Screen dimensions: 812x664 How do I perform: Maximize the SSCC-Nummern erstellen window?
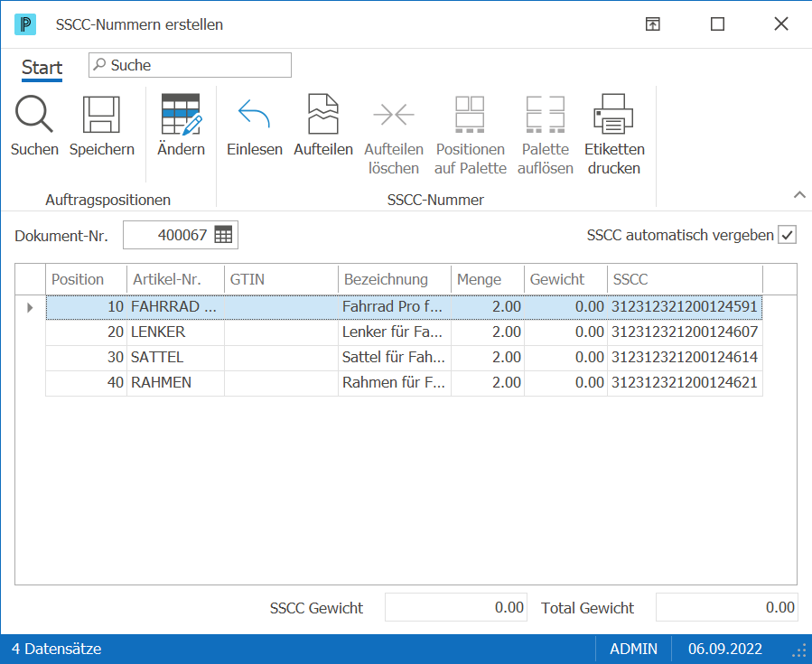pyautogui.click(x=717, y=23)
